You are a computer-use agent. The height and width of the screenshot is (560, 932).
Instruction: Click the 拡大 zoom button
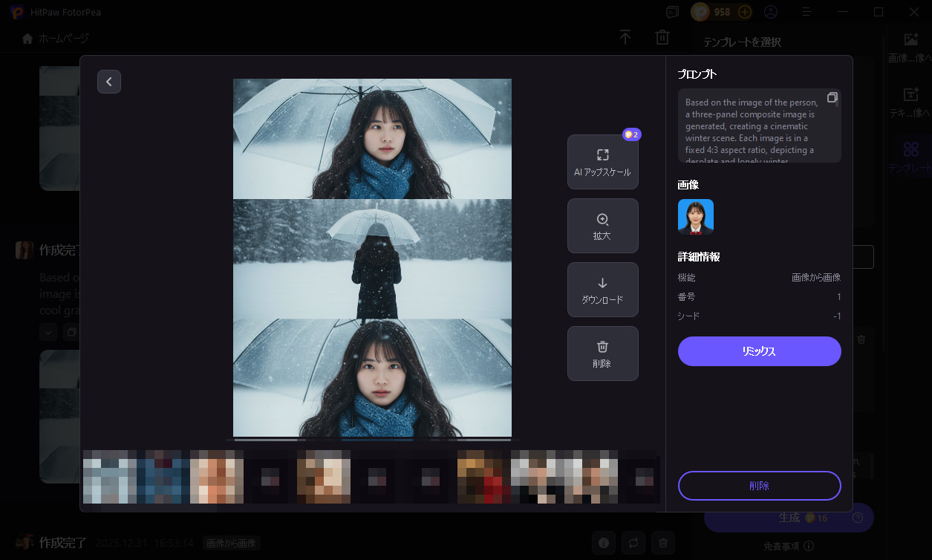(602, 226)
